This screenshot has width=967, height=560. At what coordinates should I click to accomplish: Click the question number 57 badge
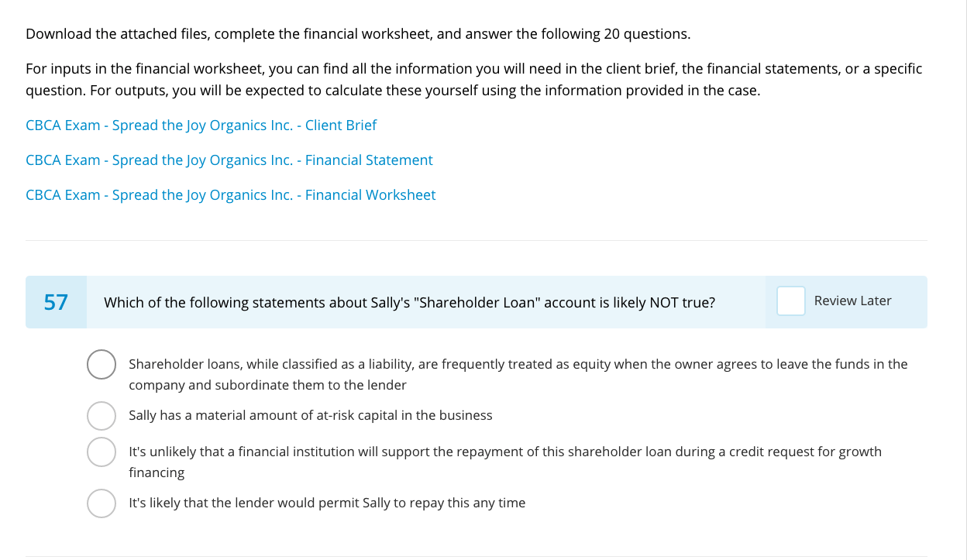56,302
